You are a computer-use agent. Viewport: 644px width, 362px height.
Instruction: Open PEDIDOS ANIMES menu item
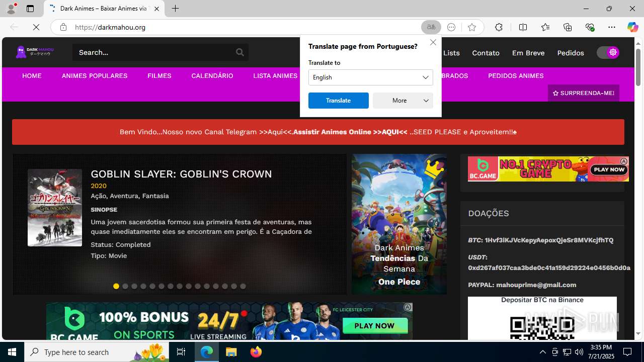click(516, 76)
